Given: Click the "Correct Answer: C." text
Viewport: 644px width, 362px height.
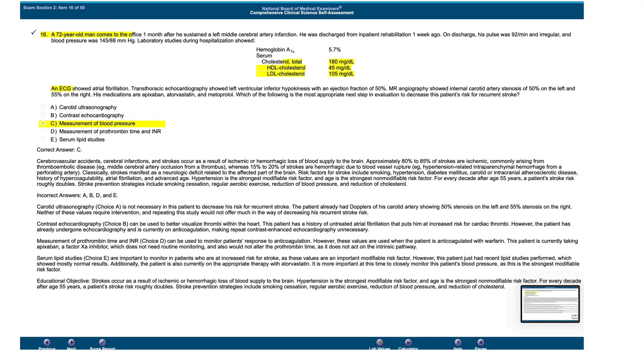Looking at the screenshot, I should [x=59, y=150].
